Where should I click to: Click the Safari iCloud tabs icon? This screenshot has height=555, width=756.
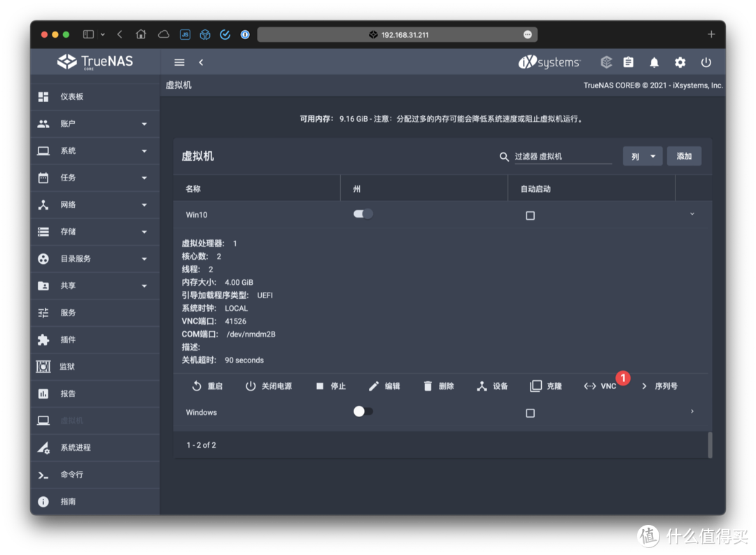163,34
